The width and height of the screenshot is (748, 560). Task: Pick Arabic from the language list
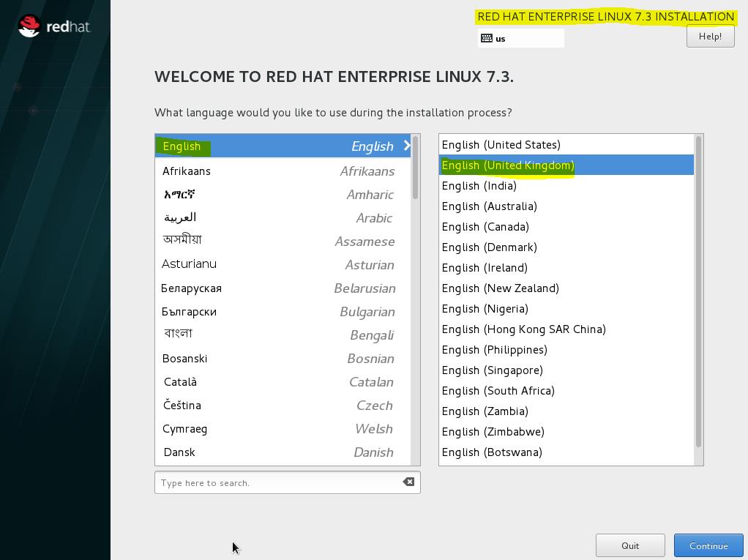pyautogui.click(x=283, y=217)
